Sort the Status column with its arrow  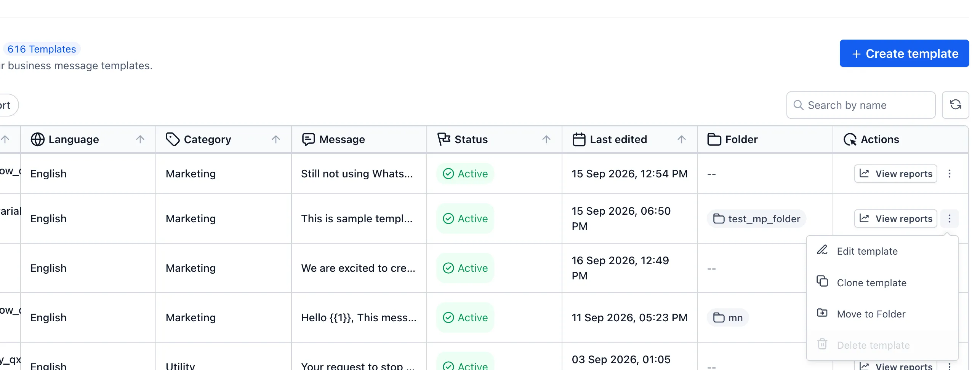(546, 139)
